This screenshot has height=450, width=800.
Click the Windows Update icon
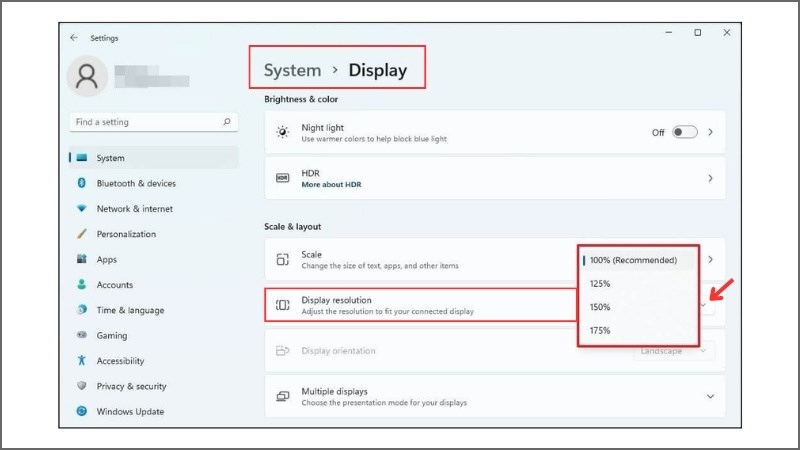click(82, 411)
